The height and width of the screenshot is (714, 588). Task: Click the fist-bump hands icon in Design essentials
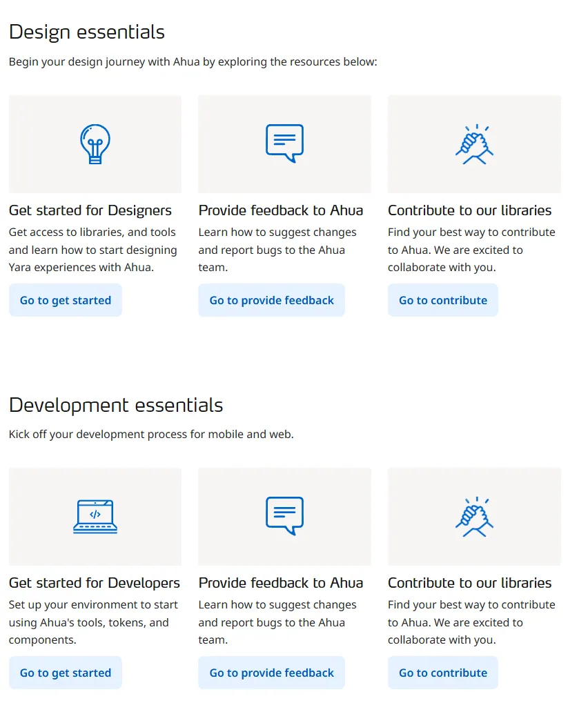(x=474, y=144)
